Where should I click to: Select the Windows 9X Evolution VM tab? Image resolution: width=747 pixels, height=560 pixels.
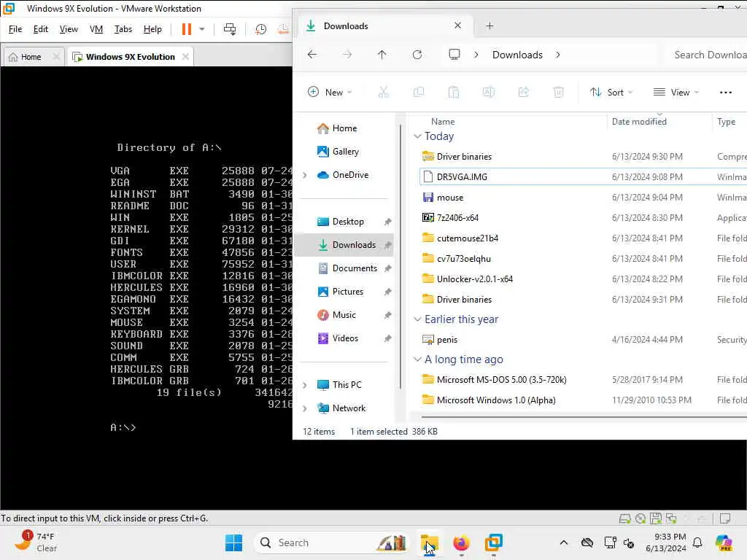[x=130, y=57]
